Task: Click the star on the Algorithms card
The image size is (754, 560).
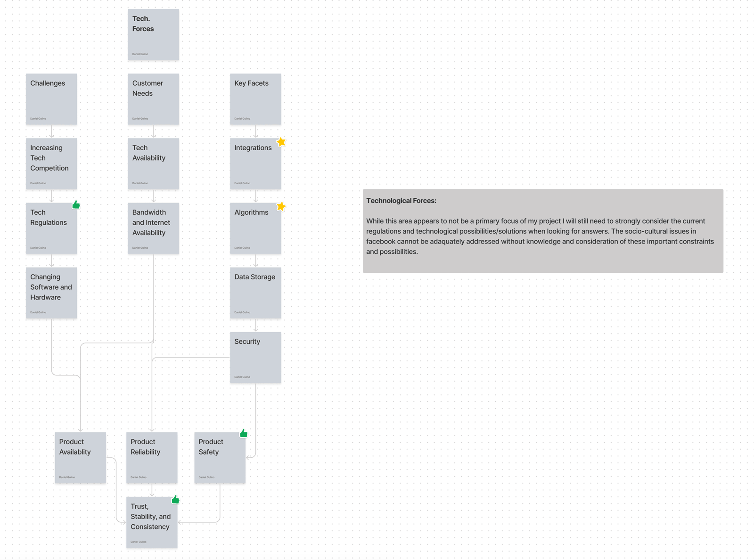Action: tap(281, 206)
